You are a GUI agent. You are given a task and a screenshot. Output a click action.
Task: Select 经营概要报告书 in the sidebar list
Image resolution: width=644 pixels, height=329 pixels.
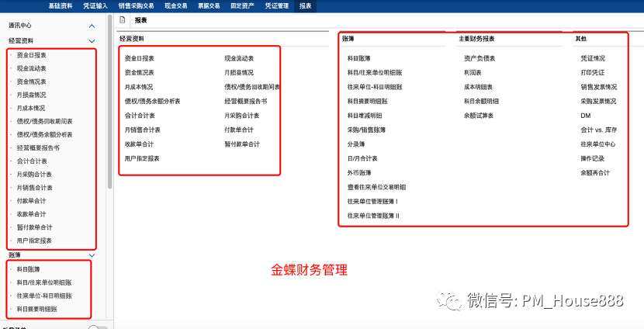click(37, 147)
